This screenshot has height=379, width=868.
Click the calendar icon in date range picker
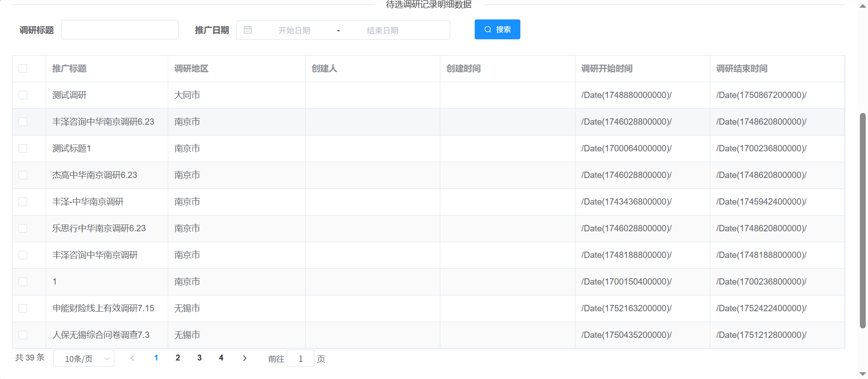point(248,30)
